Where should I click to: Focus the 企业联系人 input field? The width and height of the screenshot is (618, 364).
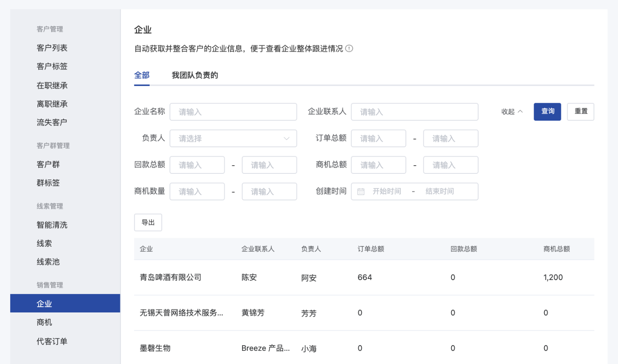pos(414,112)
